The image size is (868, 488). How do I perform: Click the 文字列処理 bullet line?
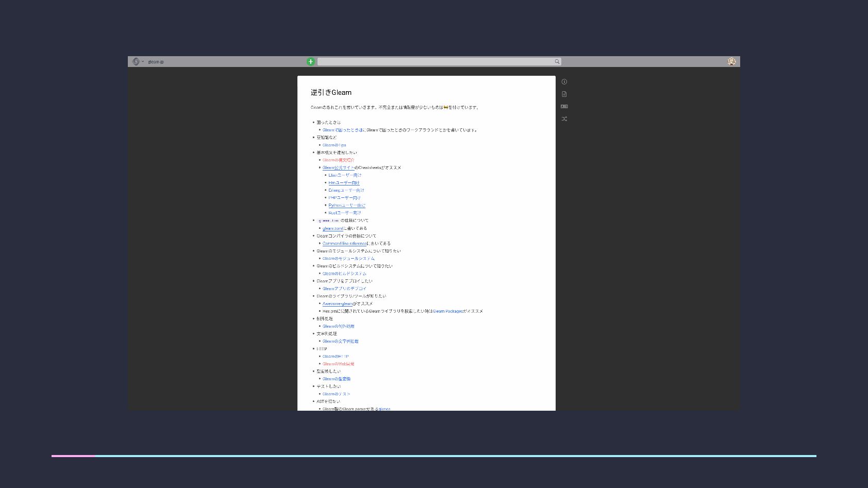point(327,334)
